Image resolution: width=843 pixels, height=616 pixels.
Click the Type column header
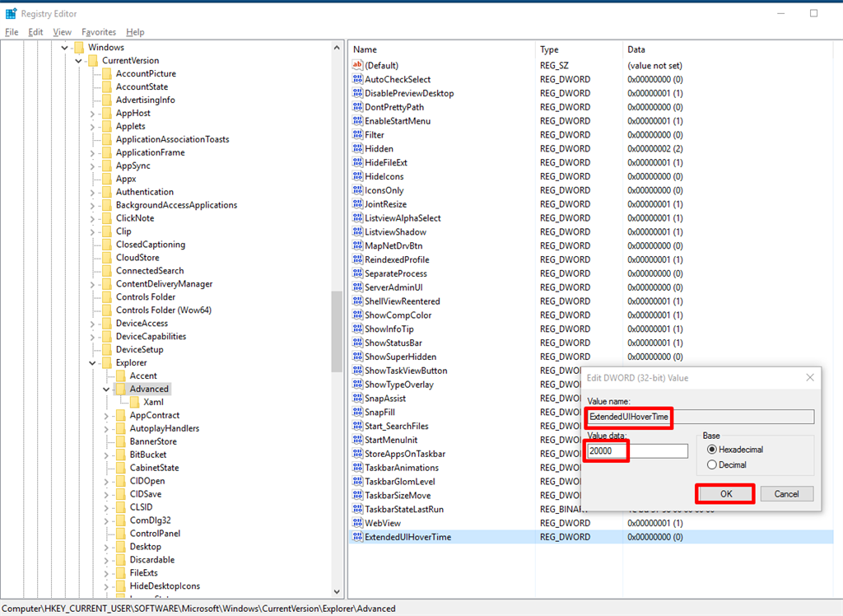[579, 49]
